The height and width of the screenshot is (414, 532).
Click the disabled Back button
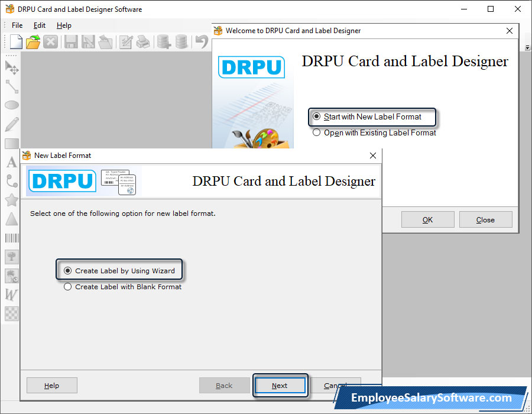click(x=224, y=386)
